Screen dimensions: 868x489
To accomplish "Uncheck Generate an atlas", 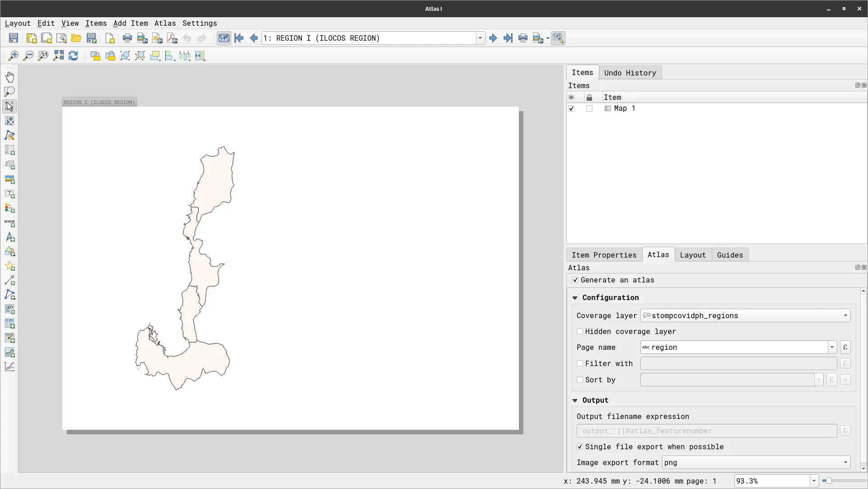I will (575, 280).
